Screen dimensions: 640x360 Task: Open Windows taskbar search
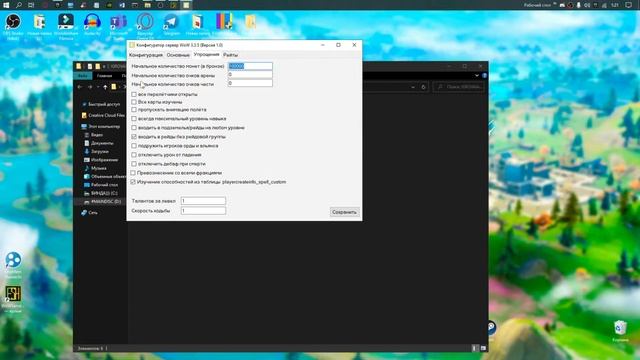click(x=19, y=5)
